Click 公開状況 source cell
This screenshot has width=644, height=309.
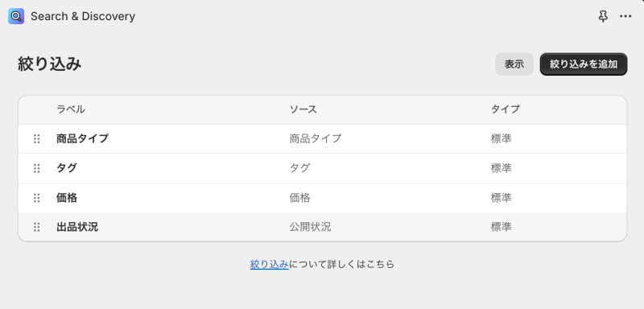tap(310, 227)
